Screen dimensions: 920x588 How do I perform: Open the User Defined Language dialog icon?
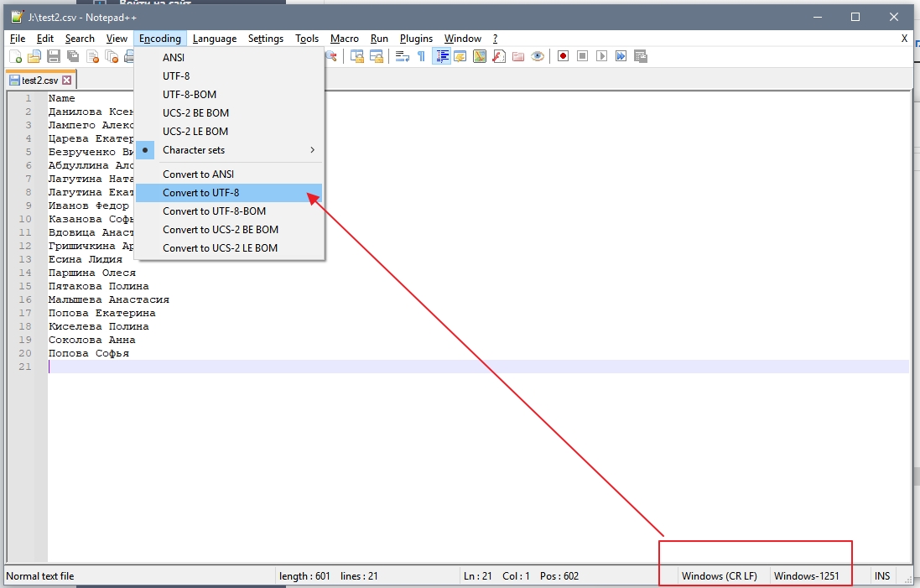click(460, 56)
